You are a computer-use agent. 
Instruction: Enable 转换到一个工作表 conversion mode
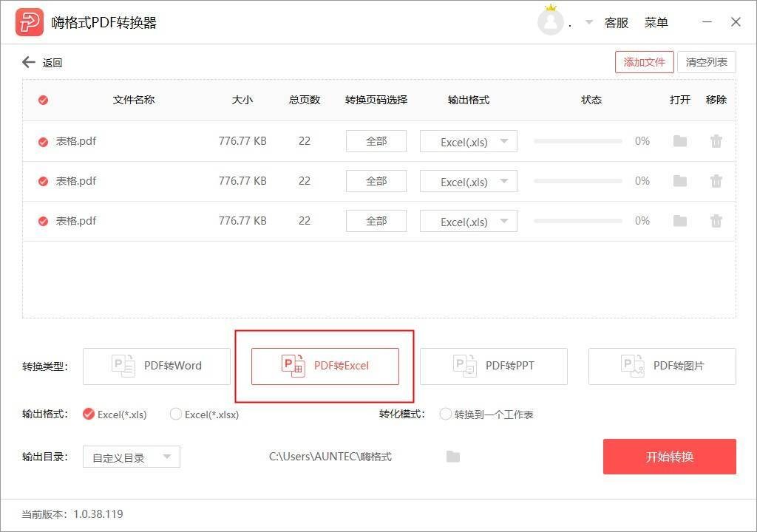(445, 414)
